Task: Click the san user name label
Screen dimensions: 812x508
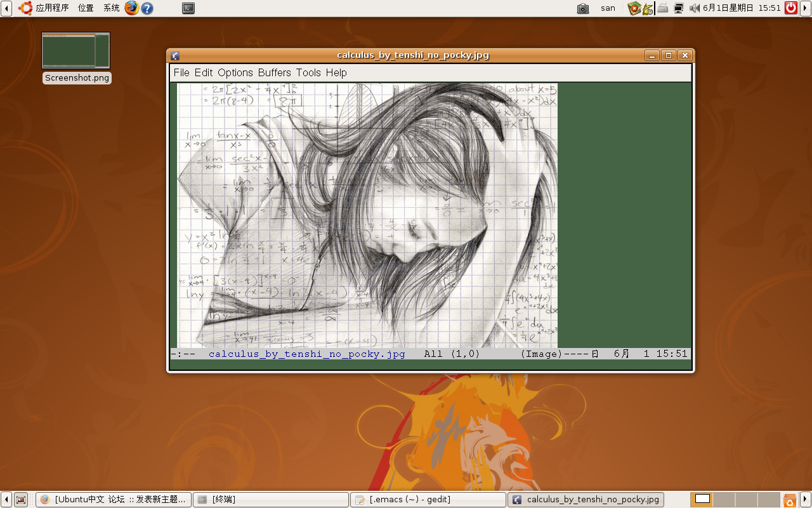Action: 608,8
